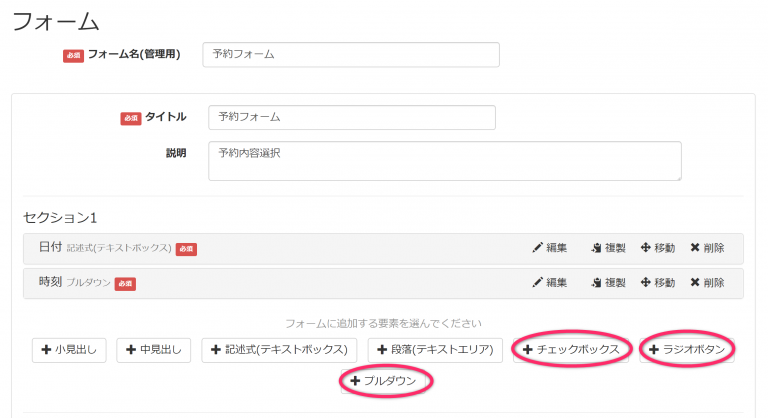Viewport: 768px width, 418px height.
Task: Add a 小見出し element
Action: [x=69, y=350]
